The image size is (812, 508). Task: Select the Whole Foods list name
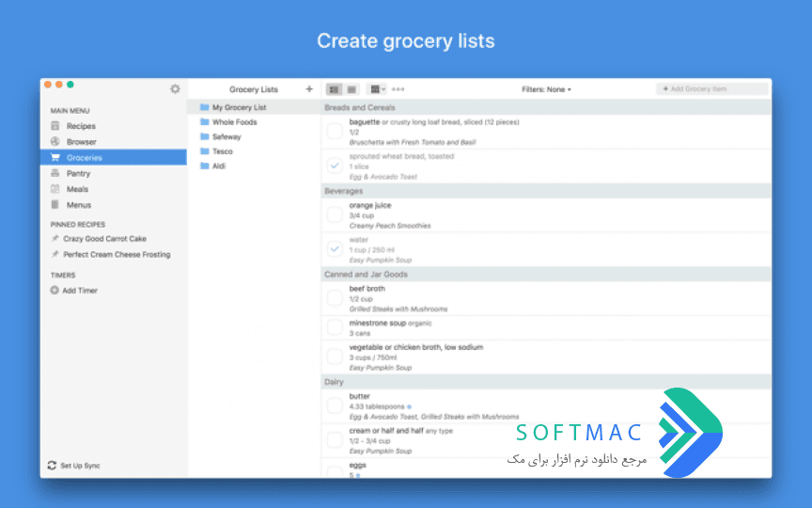pyautogui.click(x=235, y=121)
